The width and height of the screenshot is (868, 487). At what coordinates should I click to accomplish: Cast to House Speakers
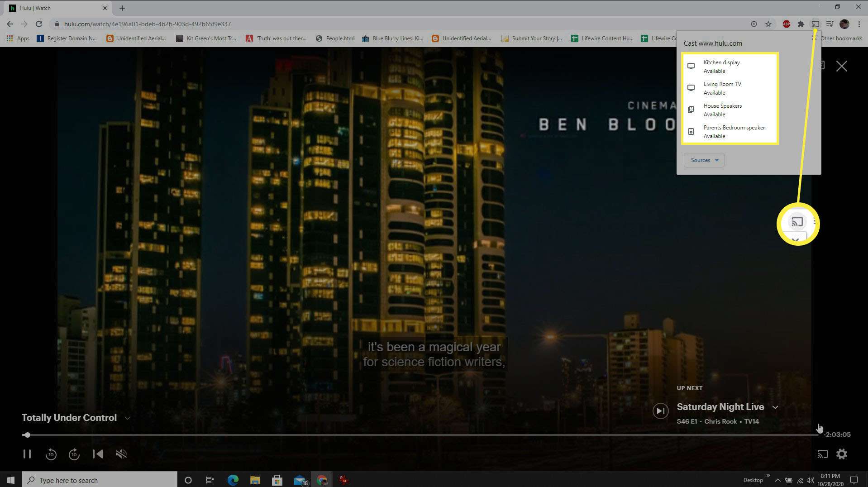[730, 110]
